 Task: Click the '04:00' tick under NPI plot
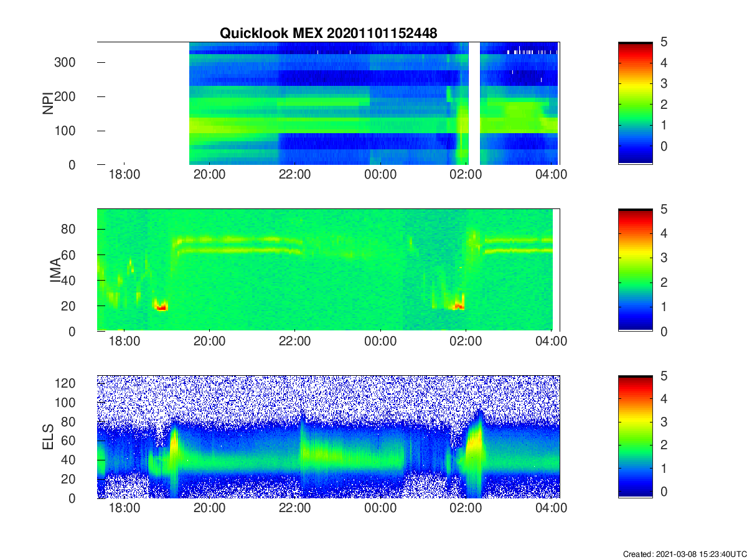pyautogui.click(x=552, y=175)
